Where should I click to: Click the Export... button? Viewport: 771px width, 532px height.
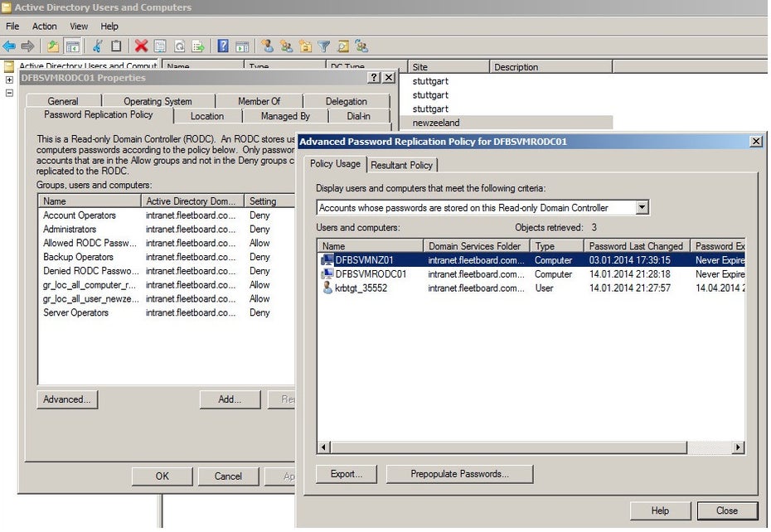(347, 474)
